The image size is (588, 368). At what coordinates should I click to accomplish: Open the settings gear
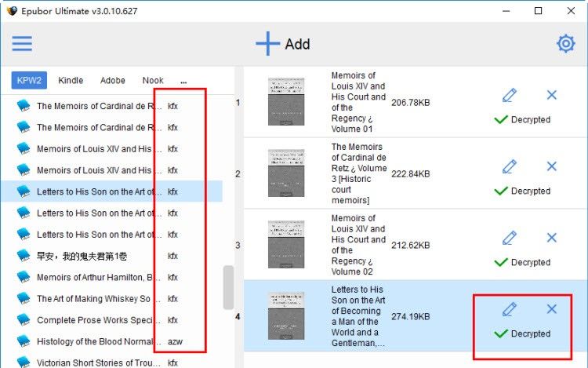(565, 43)
